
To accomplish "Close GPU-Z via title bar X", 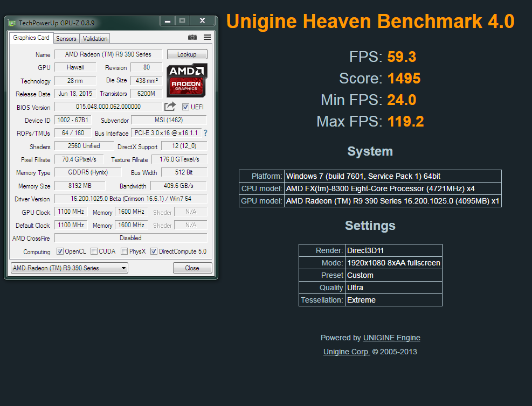I will pos(202,21).
